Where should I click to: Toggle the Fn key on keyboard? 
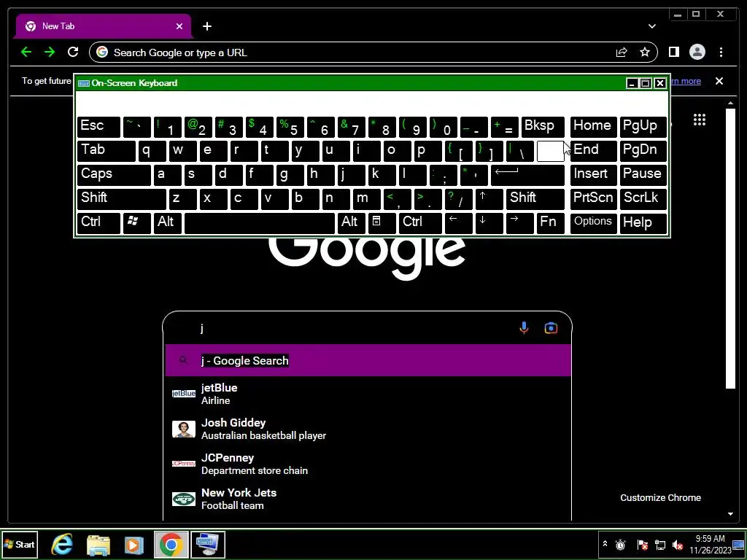(x=550, y=222)
